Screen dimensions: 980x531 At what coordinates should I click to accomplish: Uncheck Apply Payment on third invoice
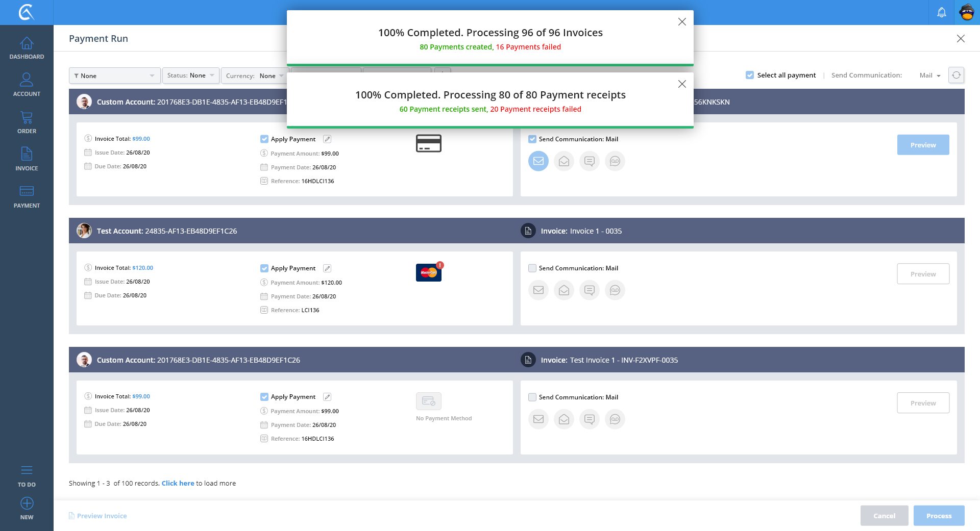click(x=264, y=397)
